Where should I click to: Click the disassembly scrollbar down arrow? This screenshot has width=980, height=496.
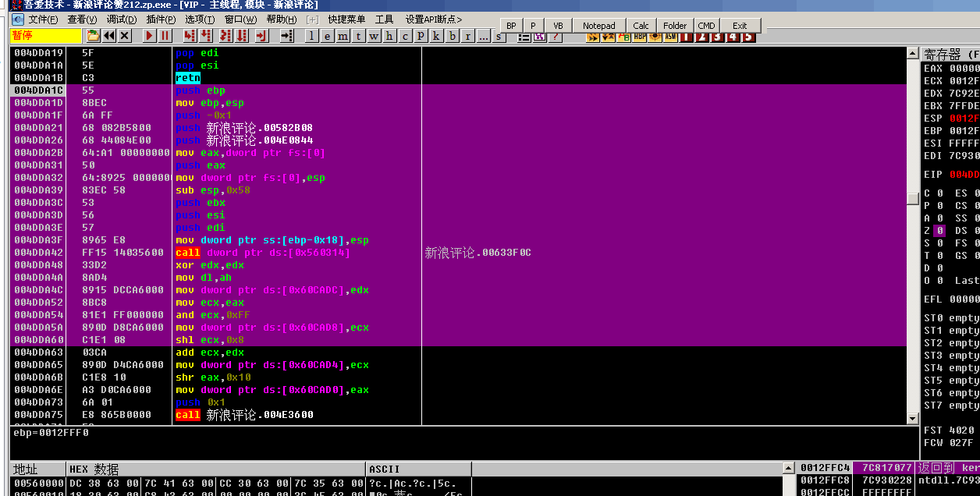tap(912, 418)
